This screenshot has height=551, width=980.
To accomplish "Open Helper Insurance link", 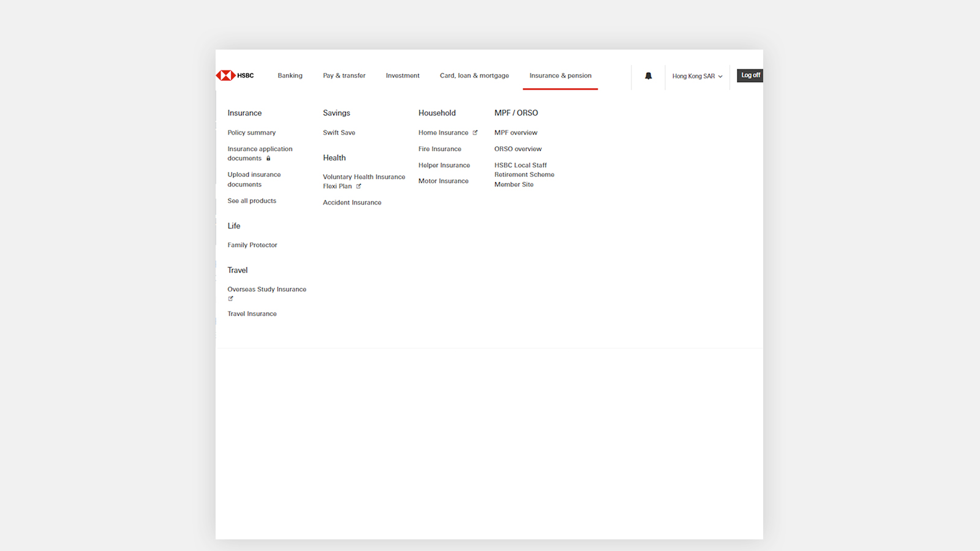I will [x=444, y=165].
